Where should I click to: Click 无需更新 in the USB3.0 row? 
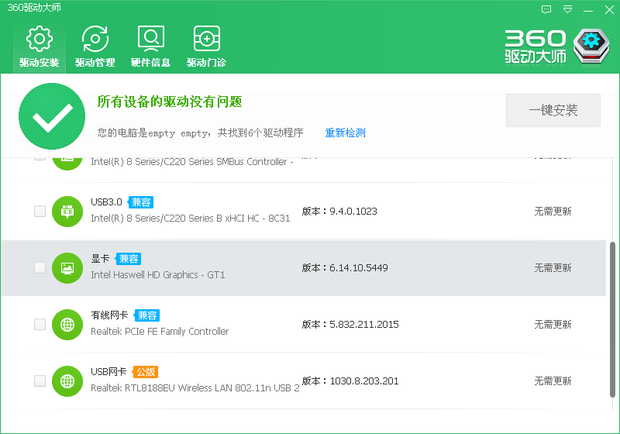click(x=553, y=211)
